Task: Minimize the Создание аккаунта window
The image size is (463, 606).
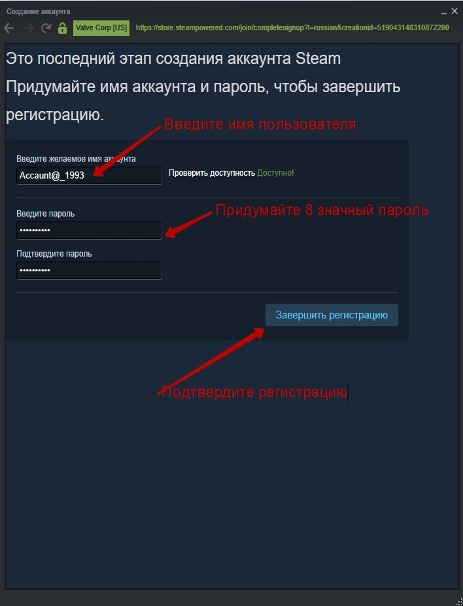Action: (444, 12)
